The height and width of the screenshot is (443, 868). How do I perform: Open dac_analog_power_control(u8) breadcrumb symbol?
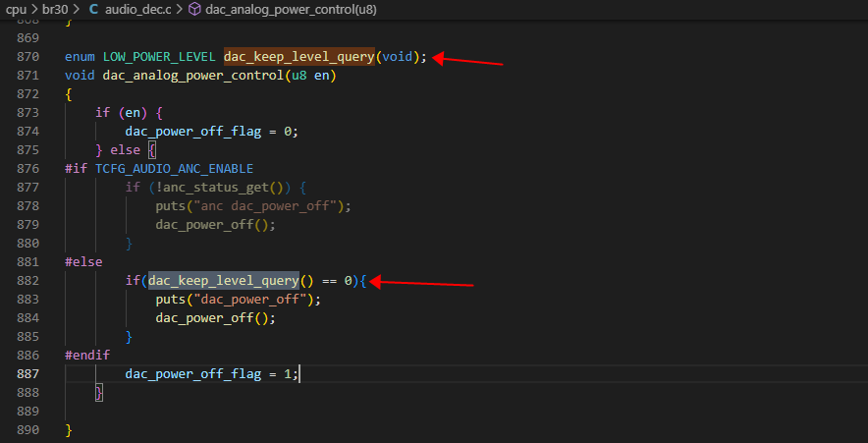point(292,10)
